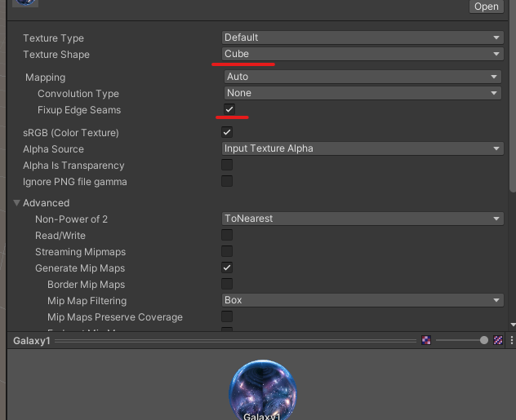Click the texture asset icon in header

tap(25, 2)
